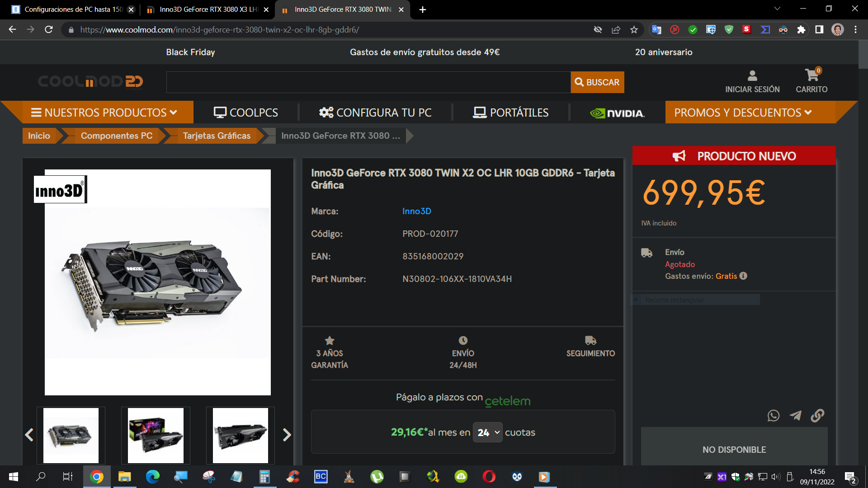
Task: Open the Iniciar Sesión user icon
Action: point(752,75)
